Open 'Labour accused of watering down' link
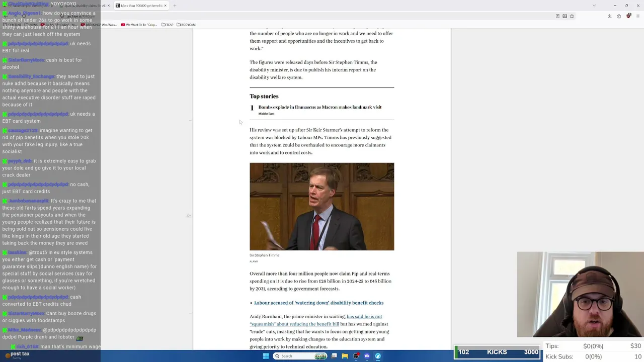The image size is (644, 362). 318,303
